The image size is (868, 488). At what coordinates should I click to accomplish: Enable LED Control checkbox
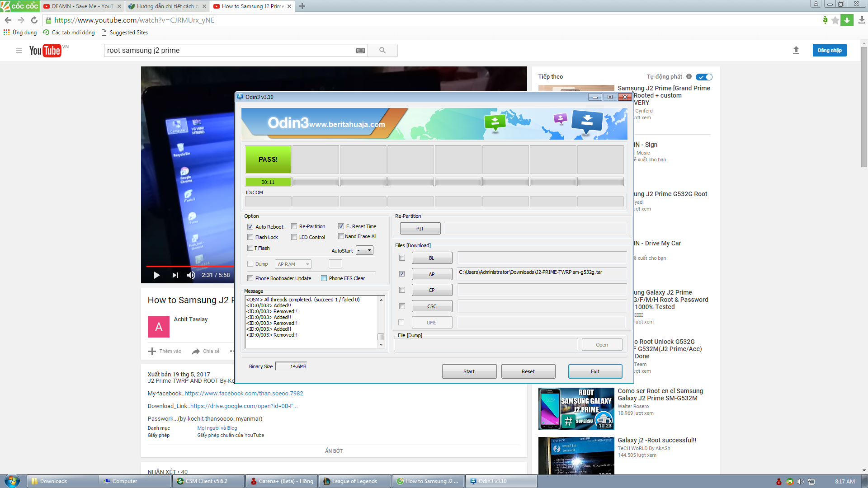click(x=294, y=237)
